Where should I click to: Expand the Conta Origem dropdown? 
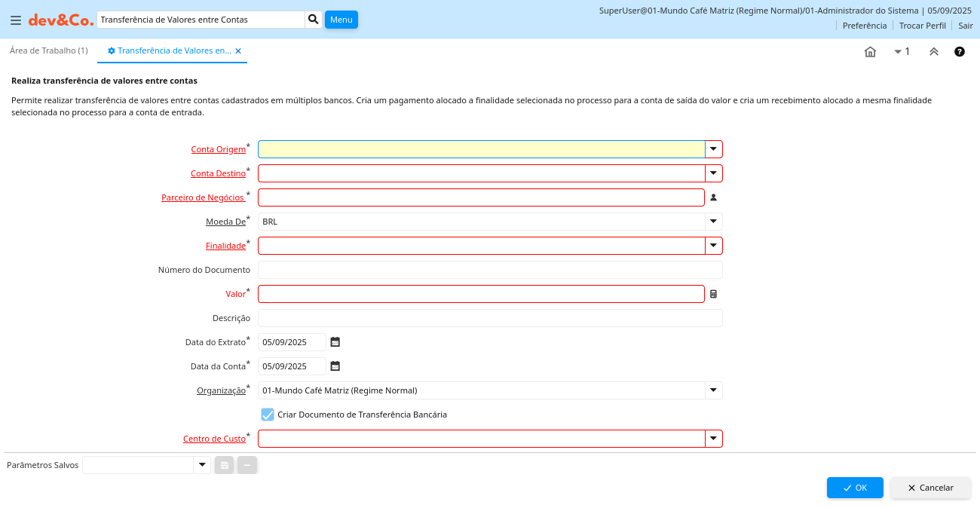click(713, 149)
